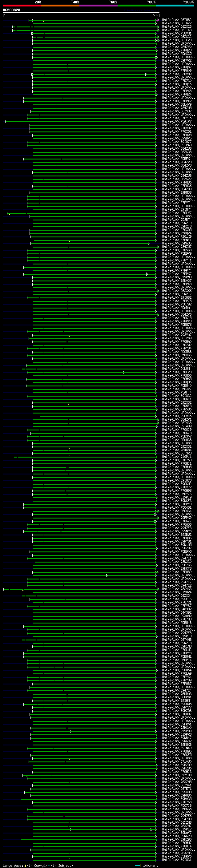Screen dimensions: 197x868
Task: Click the green alignment bar for UniRef100_C6ZS23
Action: (x=86, y=26)
